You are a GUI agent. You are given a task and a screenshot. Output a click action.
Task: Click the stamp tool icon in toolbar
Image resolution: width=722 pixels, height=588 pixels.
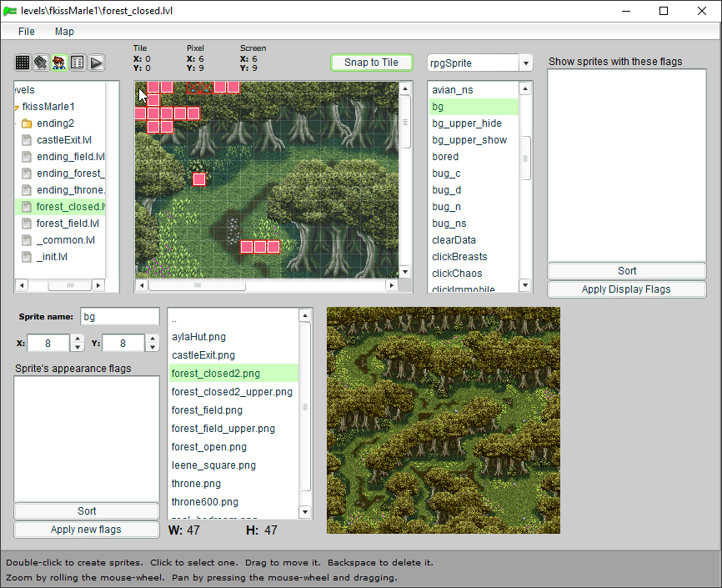[41, 63]
